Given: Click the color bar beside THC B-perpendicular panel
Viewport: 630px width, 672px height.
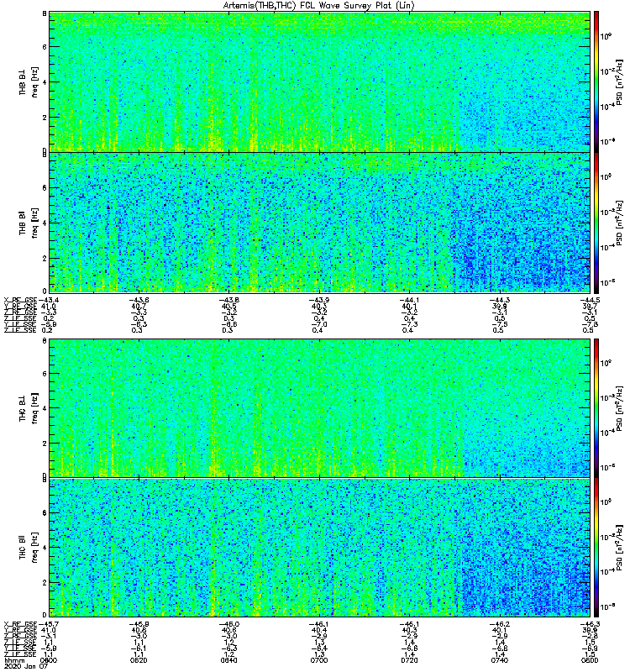Looking at the screenshot, I should tap(596, 408).
